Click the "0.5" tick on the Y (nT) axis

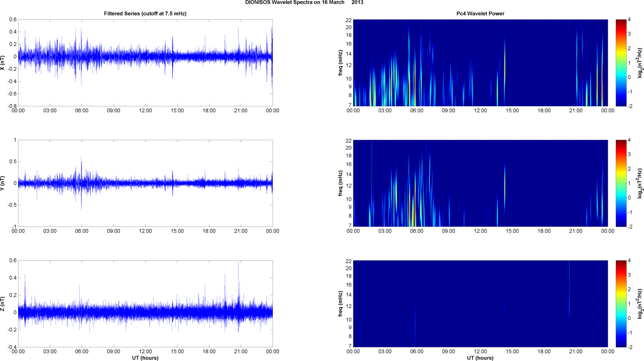coord(13,161)
